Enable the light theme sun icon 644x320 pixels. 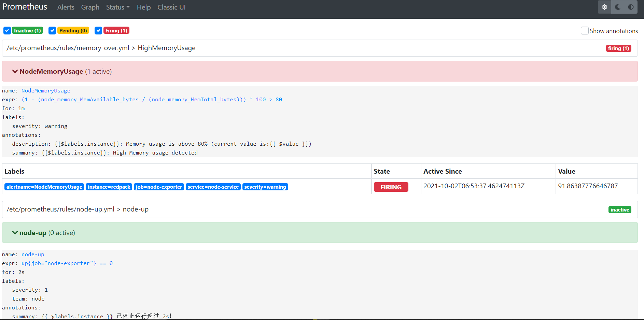point(604,7)
